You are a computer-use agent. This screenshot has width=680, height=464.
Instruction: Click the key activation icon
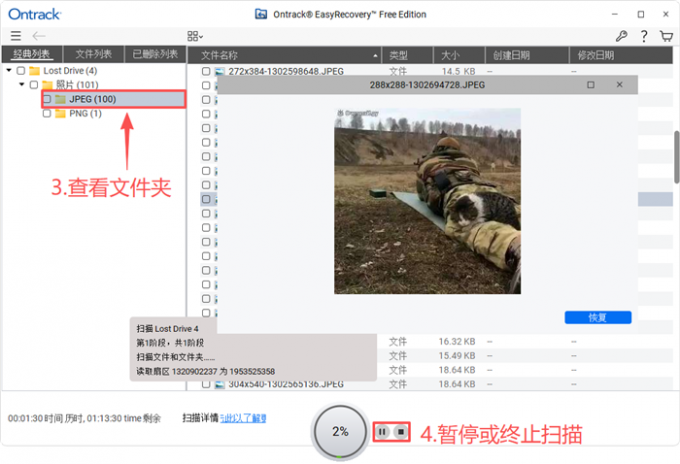(621, 36)
